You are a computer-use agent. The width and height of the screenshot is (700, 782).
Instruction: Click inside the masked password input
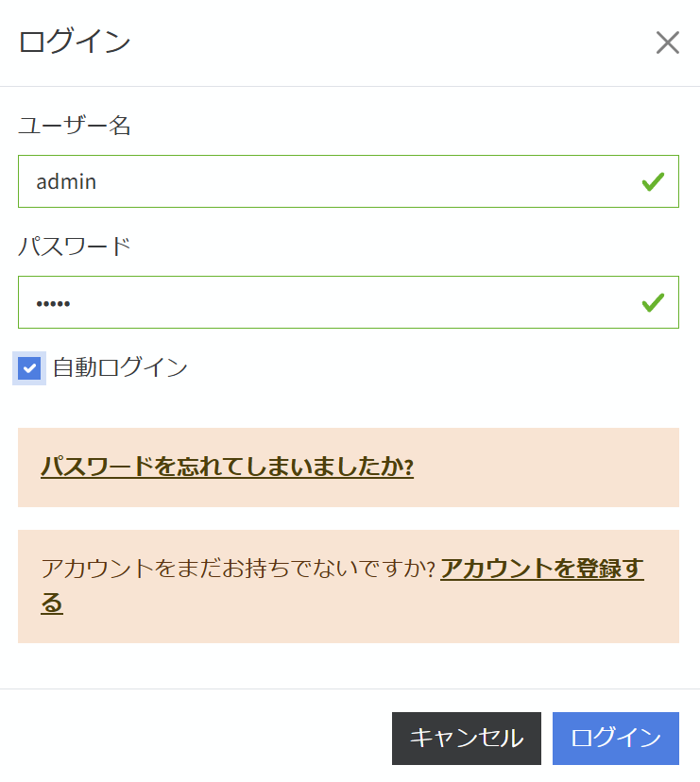(283, 302)
